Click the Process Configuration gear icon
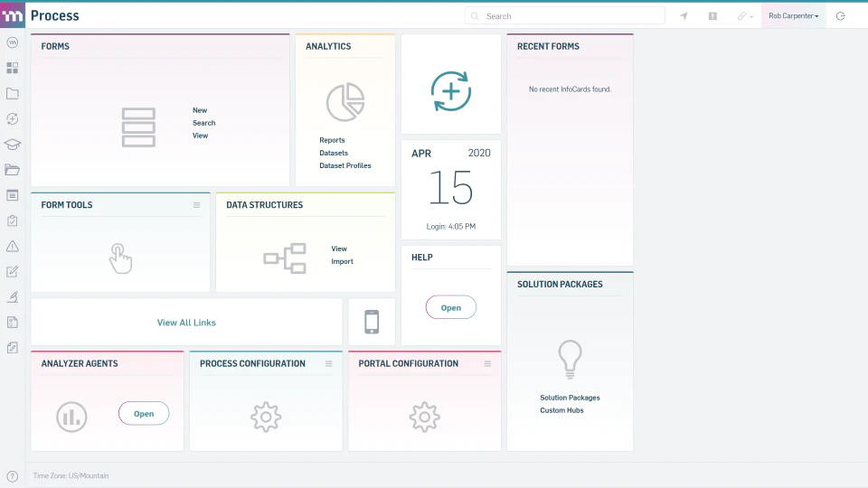 266,417
